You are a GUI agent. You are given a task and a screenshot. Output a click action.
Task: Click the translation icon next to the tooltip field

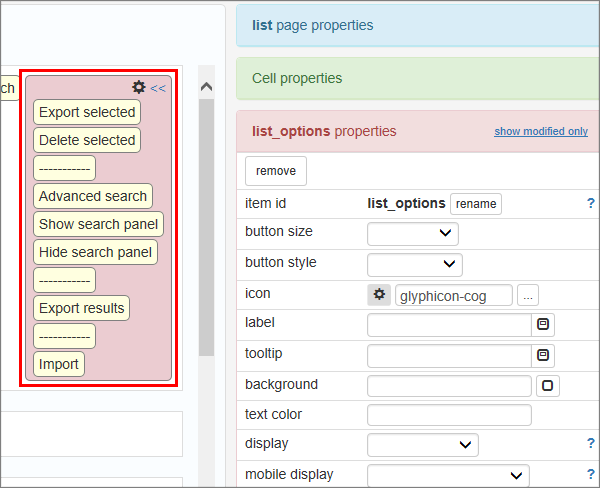point(543,355)
